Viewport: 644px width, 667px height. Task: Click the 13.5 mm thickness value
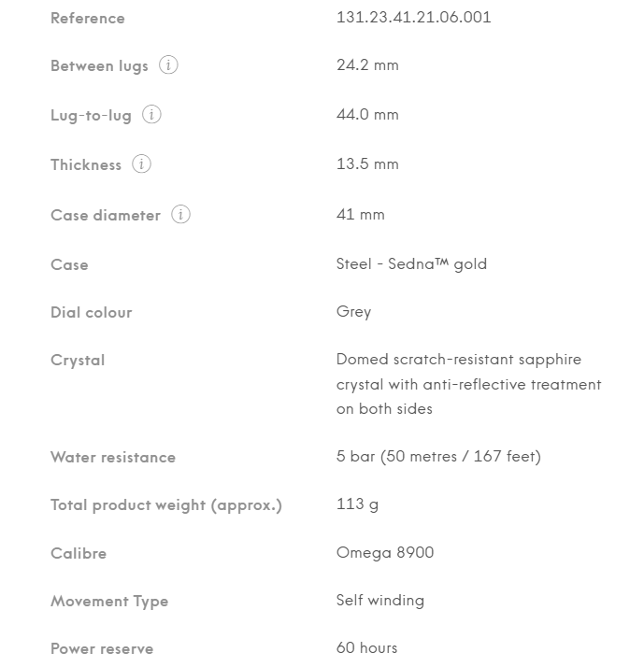(x=367, y=163)
